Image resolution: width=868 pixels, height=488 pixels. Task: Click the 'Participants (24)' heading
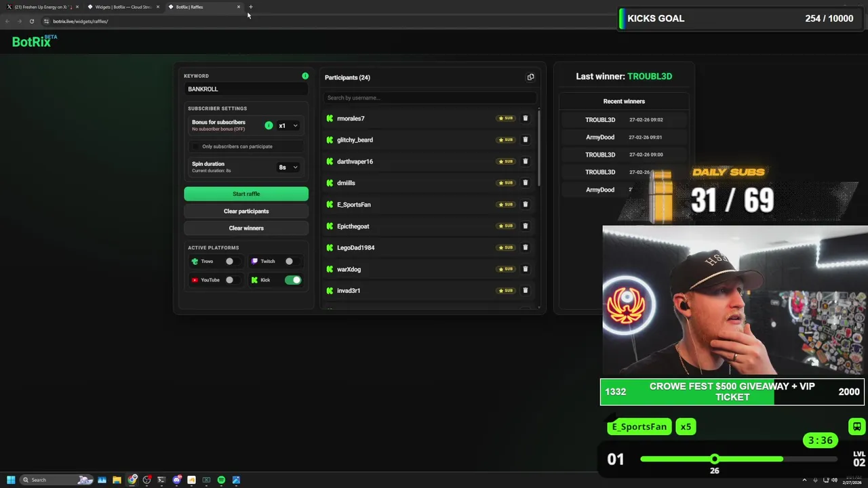(347, 77)
